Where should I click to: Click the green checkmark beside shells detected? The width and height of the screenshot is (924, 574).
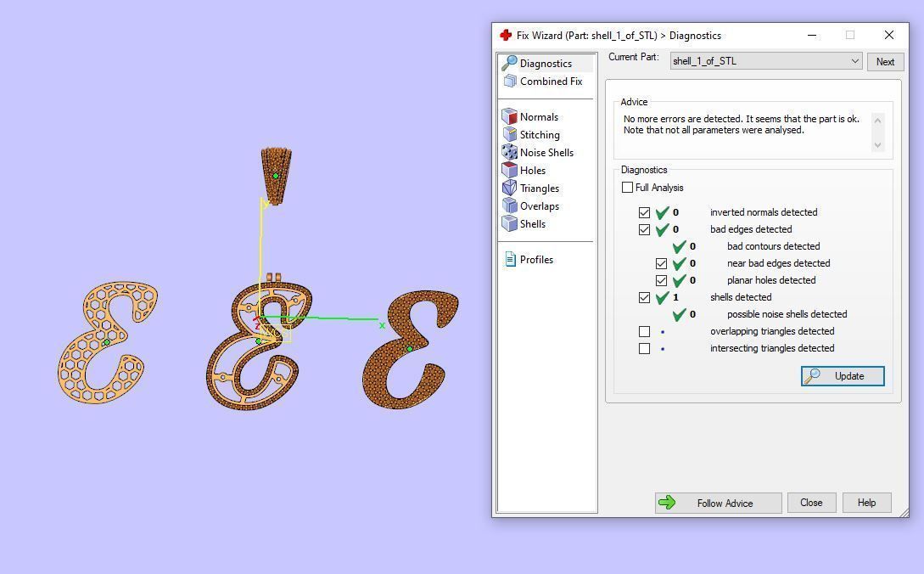click(663, 297)
